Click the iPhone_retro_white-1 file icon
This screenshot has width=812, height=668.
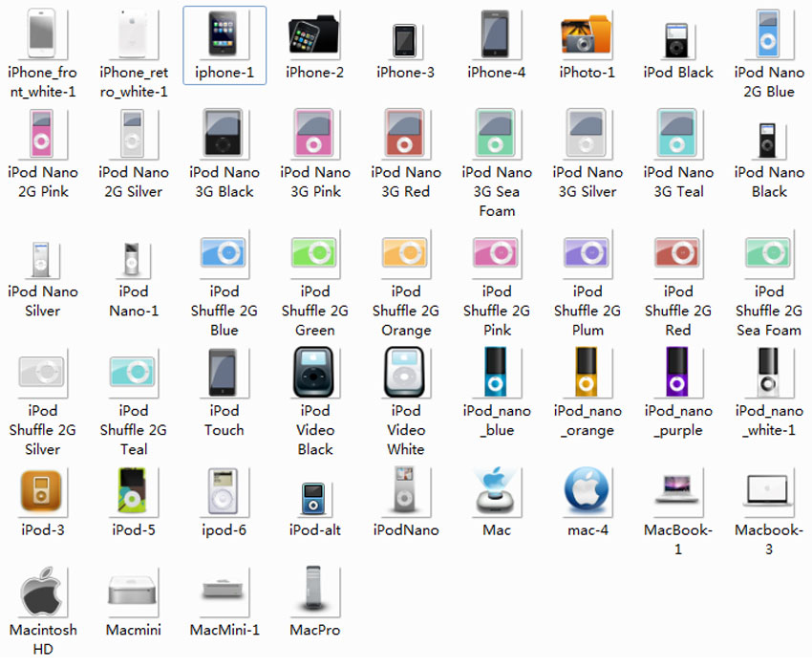coord(133,33)
